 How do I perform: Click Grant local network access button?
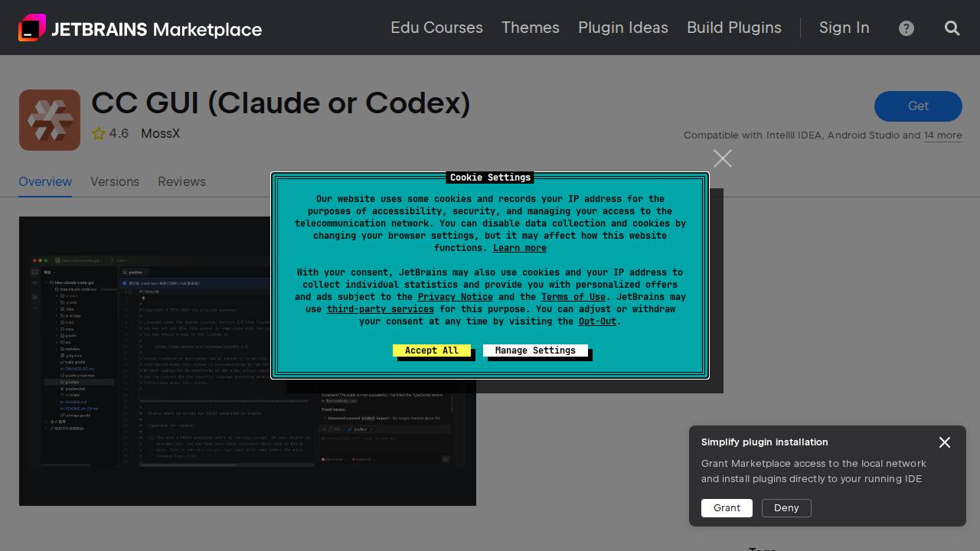[x=727, y=508]
